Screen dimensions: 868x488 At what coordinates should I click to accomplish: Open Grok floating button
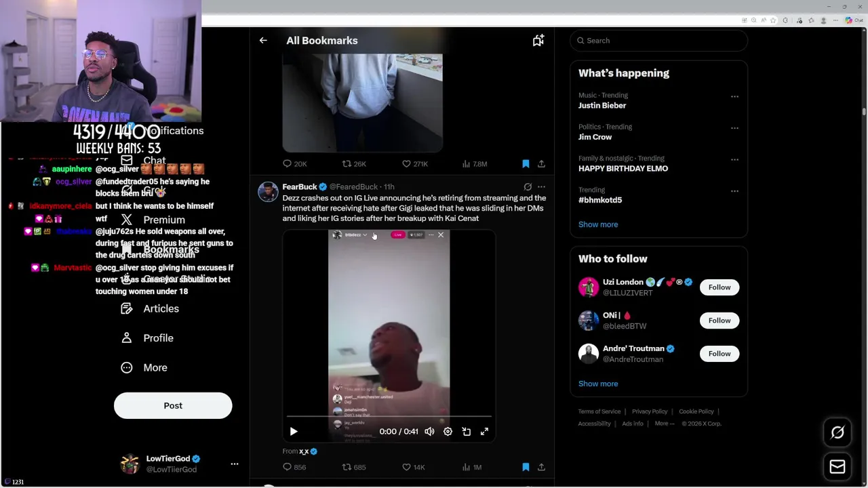(837, 432)
